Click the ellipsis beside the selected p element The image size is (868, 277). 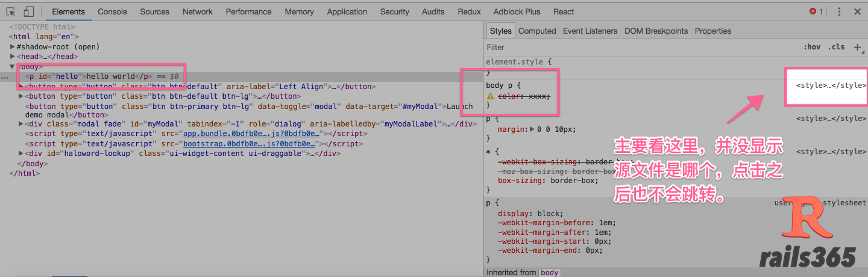tap(5, 77)
